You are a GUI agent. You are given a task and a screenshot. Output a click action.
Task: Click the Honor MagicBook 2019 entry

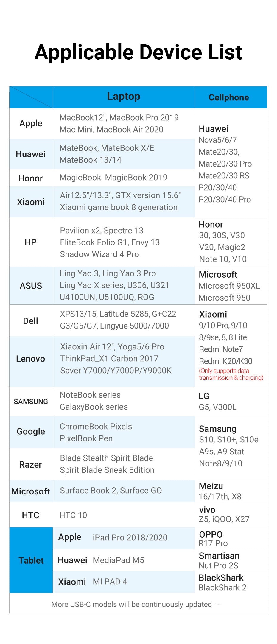tap(113, 178)
